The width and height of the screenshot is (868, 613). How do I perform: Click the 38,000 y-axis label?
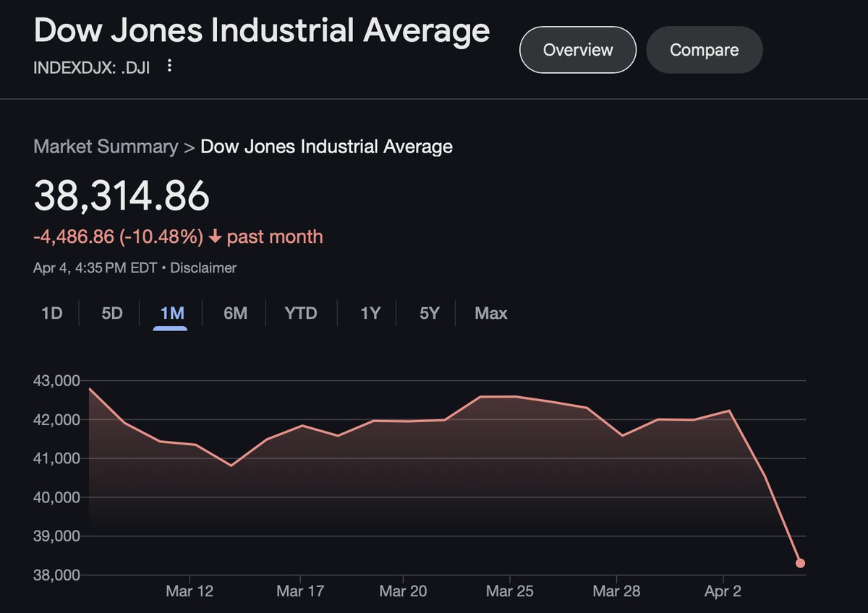(57, 576)
